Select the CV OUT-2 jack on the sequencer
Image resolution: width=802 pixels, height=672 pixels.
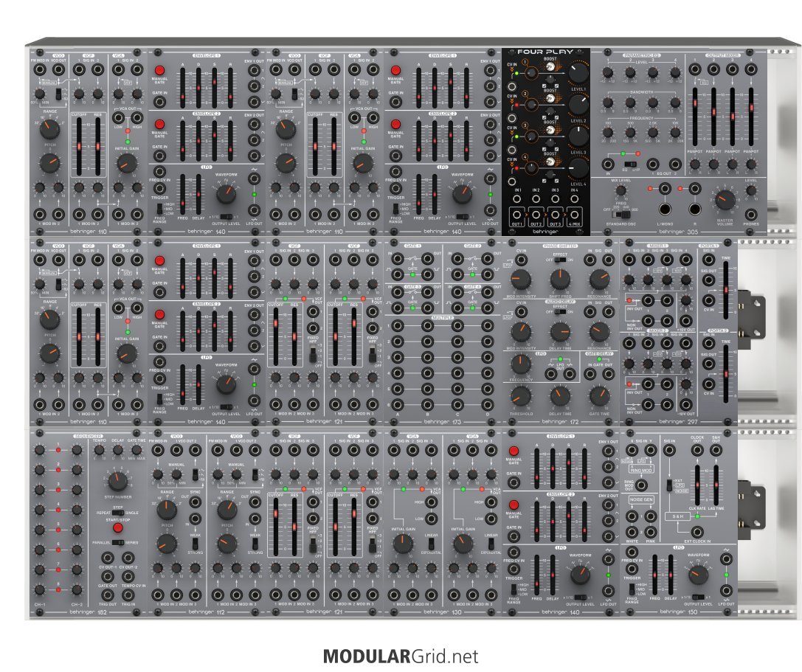[x=128, y=558]
